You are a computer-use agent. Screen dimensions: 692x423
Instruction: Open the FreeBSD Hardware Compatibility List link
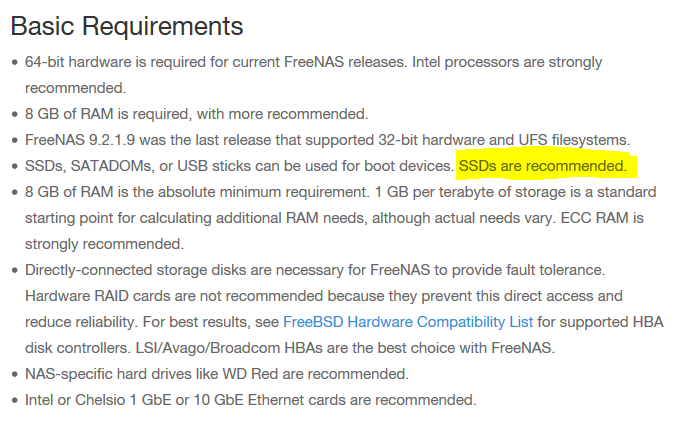[408, 322]
